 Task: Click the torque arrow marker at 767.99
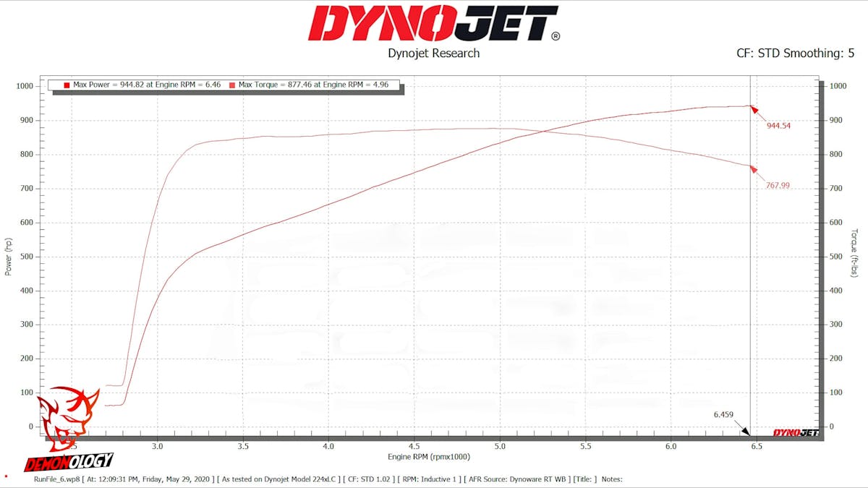coord(754,169)
